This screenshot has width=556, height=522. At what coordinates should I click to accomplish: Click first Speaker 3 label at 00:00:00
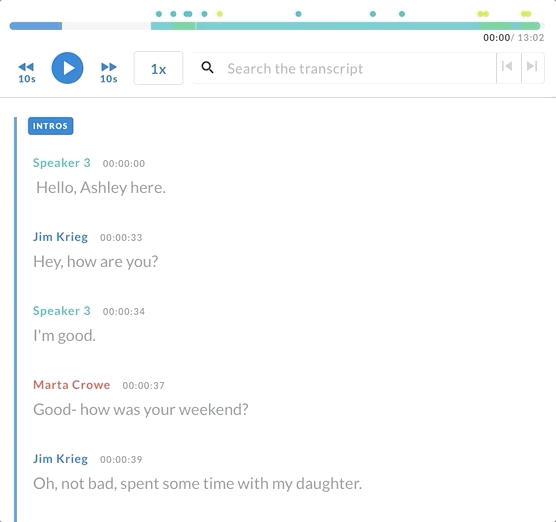pos(62,163)
